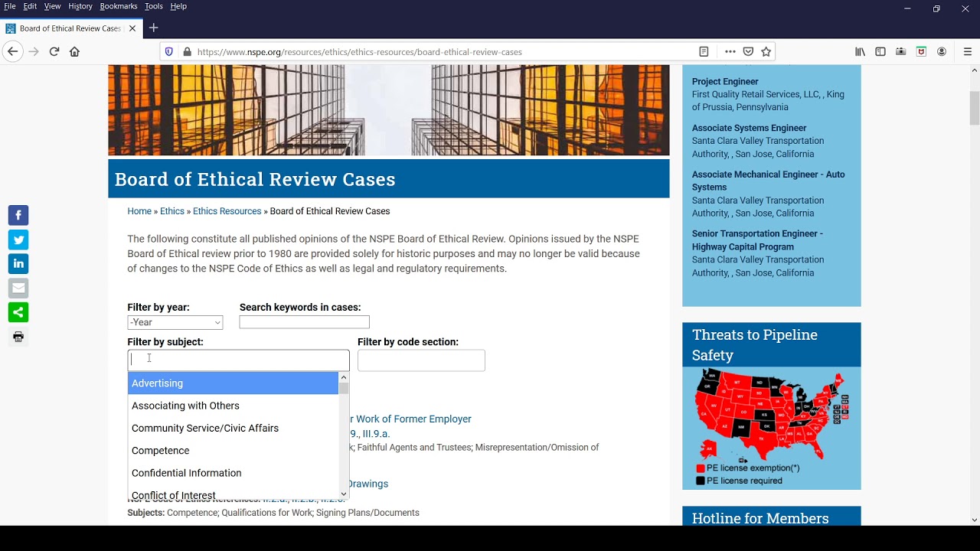
Task: Bookmark this page with the star icon
Action: (766, 52)
